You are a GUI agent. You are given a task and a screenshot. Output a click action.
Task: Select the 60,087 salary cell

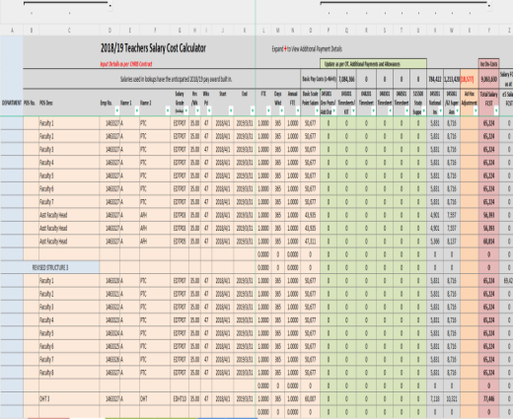311,399
